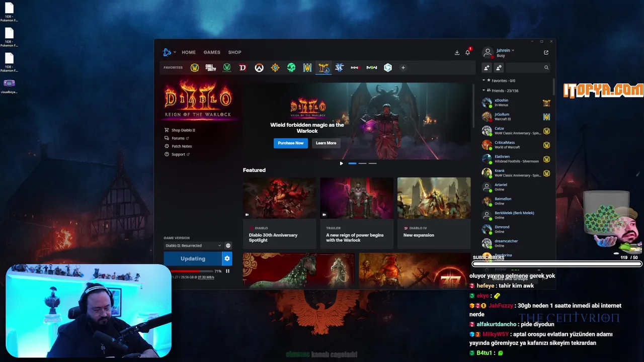The image size is (644, 362).
Task: Select friend BerkMelek in friends list
Action: [x=516, y=215]
